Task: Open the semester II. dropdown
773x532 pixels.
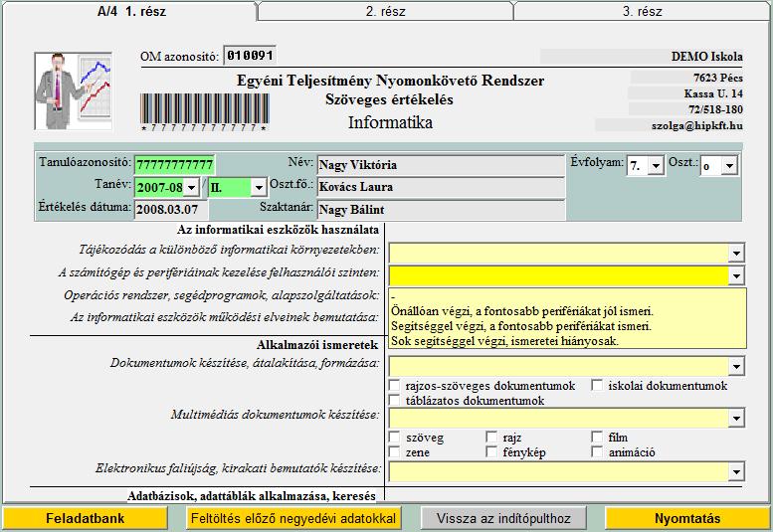Action: [x=259, y=187]
